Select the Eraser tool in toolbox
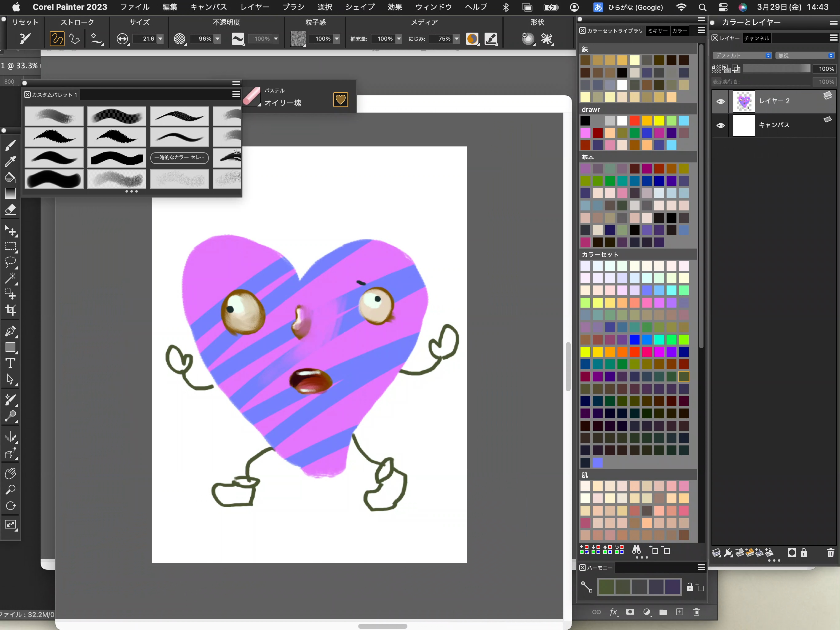This screenshot has height=630, width=840. click(10, 209)
